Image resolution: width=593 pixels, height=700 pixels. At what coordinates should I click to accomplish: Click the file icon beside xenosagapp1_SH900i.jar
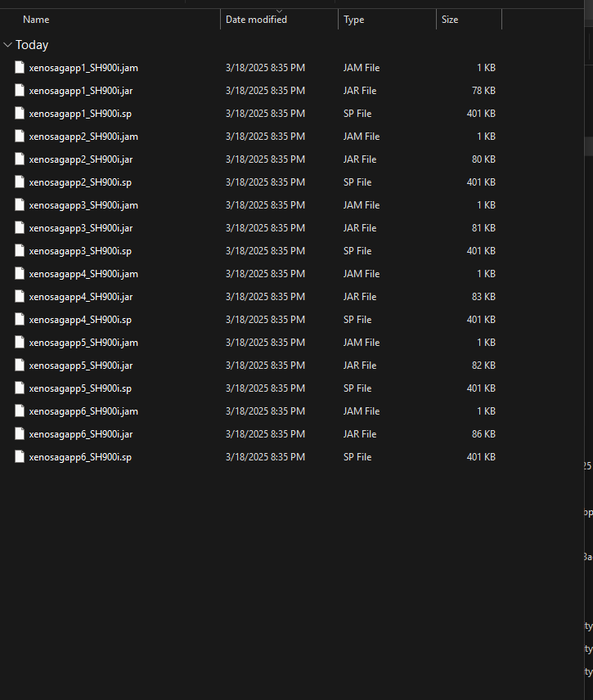click(x=20, y=91)
